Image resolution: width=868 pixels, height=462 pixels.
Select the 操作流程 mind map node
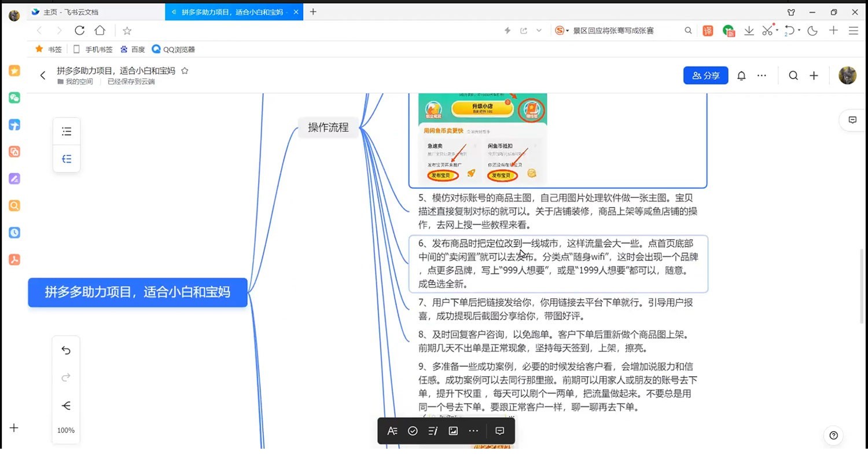pyautogui.click(x=328, y=127)
